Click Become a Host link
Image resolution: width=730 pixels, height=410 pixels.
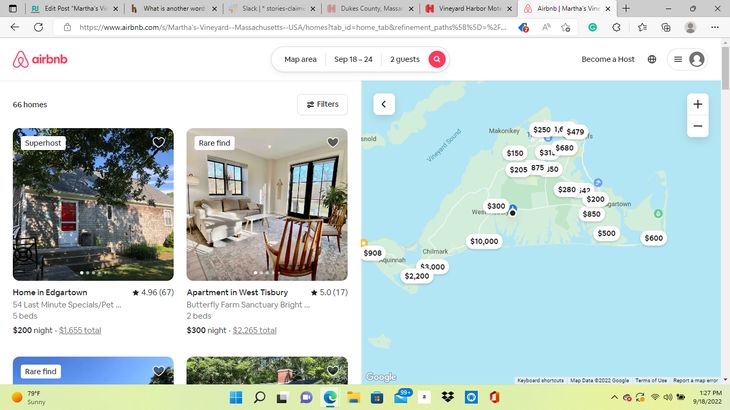(608, 59)
